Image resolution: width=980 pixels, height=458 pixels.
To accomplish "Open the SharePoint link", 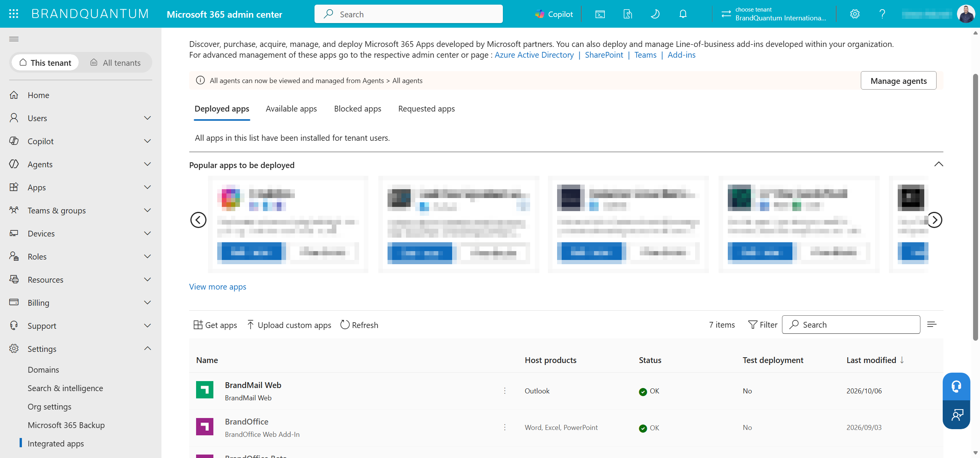I will [604, 55].
